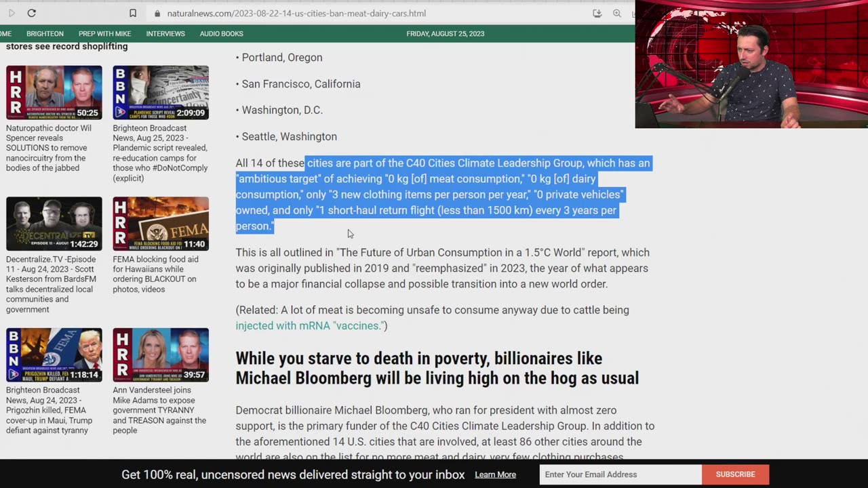Screen dimensions: 868x488
Task: Click the lock icon in address bar
Action: [x=157, y=14]
